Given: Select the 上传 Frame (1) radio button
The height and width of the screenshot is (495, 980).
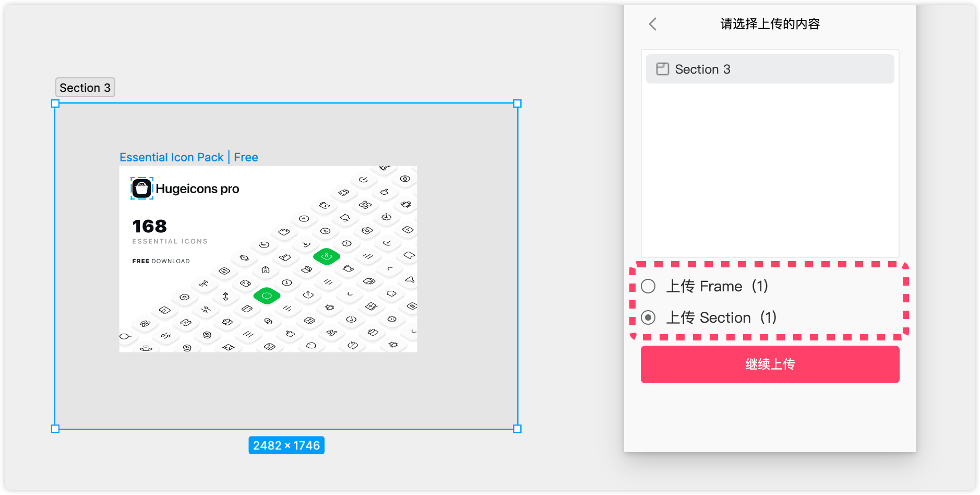Looking at the screenshot, I should pos(648,286).
